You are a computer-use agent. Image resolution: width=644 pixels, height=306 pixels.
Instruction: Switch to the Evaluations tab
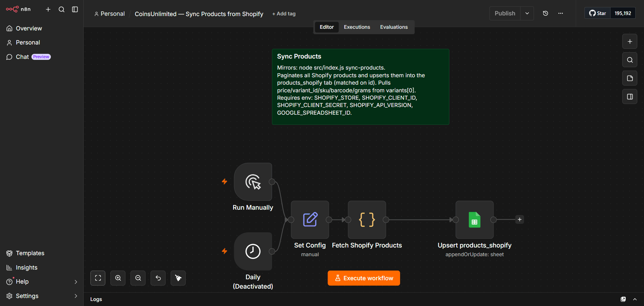(394, 27)
